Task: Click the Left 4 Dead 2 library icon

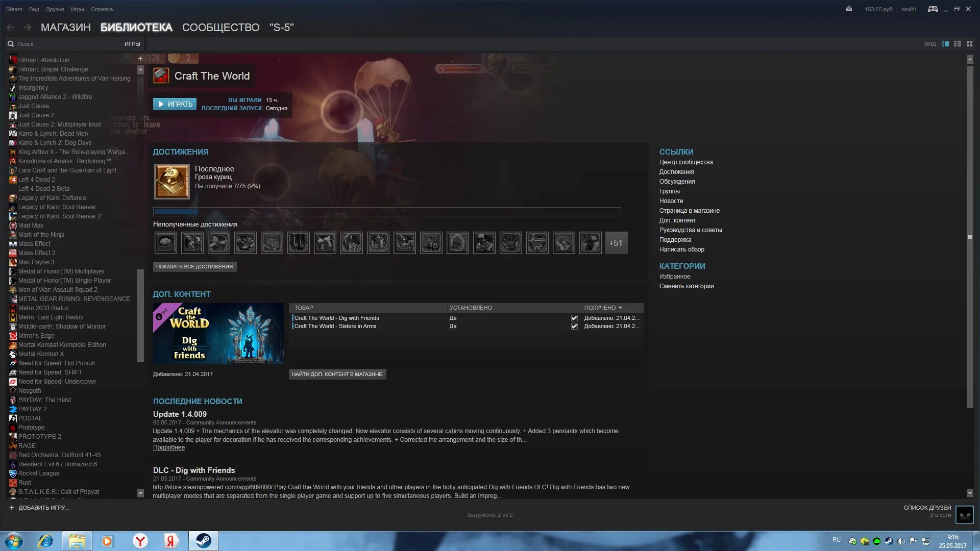Action: (x=12, y=179)
